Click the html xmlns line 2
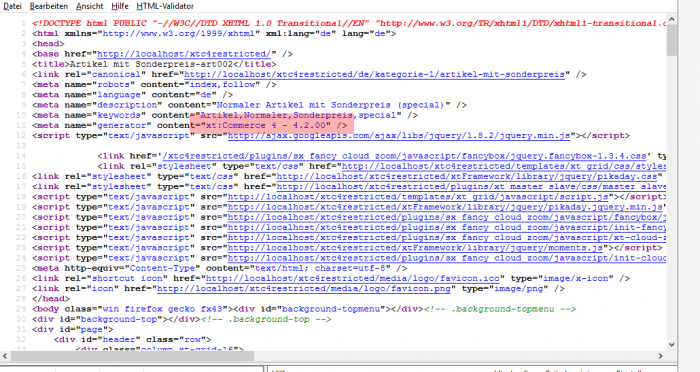Screen dimensions: 700x372 click(214, 33)
